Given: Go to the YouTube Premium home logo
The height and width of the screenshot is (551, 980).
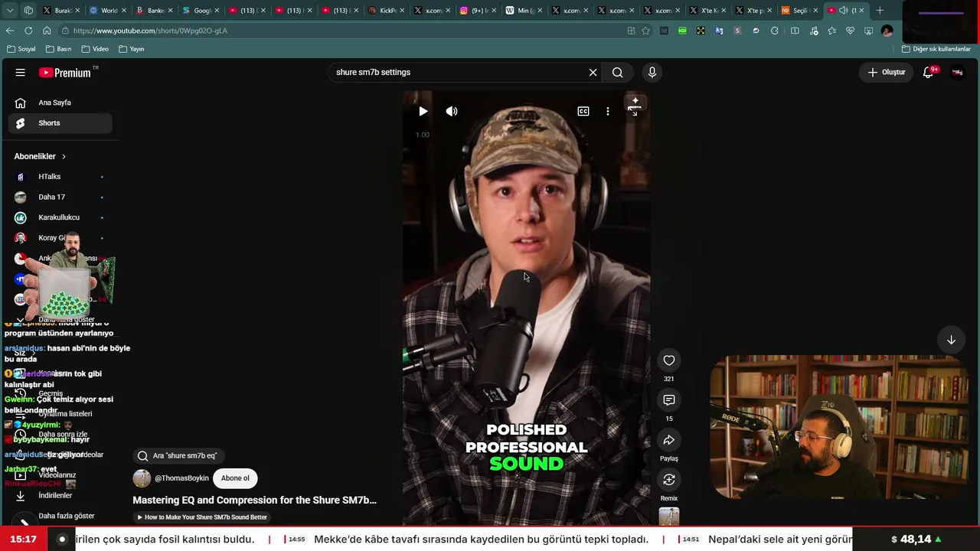Looking at the screenshot, I should [x=65, y=73].
